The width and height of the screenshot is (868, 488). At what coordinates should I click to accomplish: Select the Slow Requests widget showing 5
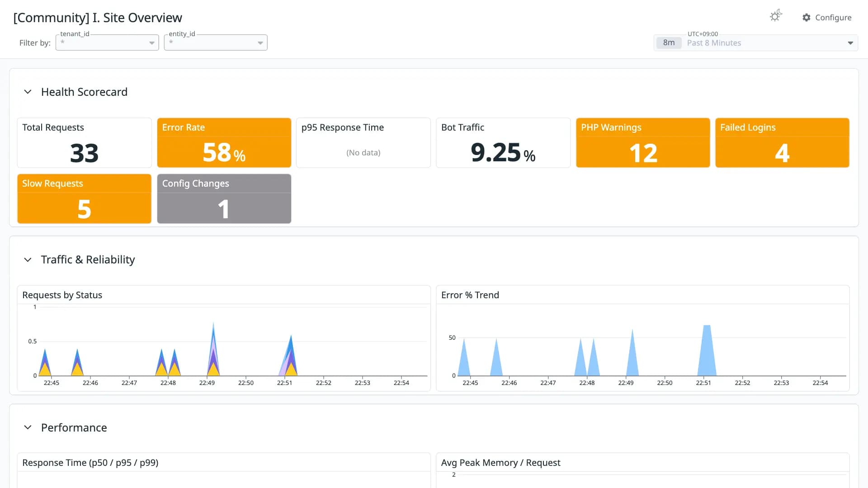point(84,199)
